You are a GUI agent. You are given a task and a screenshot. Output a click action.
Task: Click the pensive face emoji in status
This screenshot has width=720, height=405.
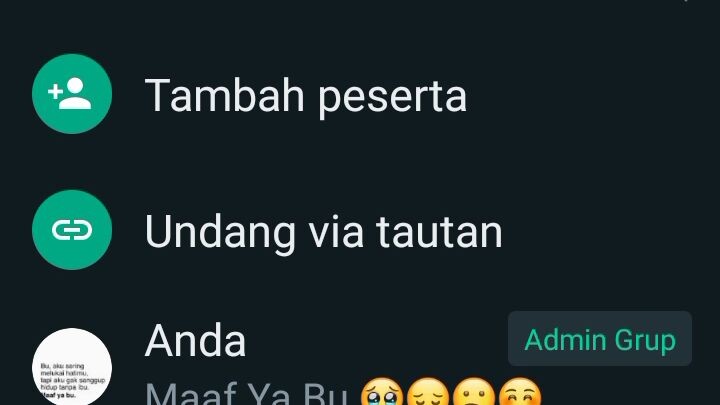point(428,392)
